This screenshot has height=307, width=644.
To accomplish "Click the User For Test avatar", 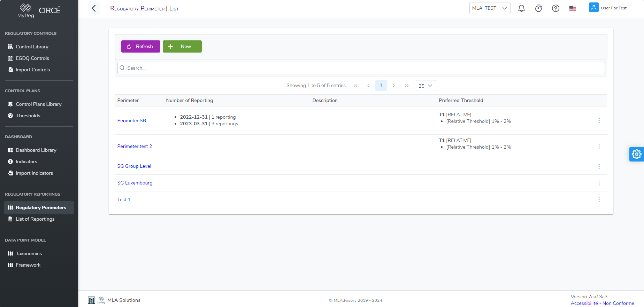I will [593, 8].
